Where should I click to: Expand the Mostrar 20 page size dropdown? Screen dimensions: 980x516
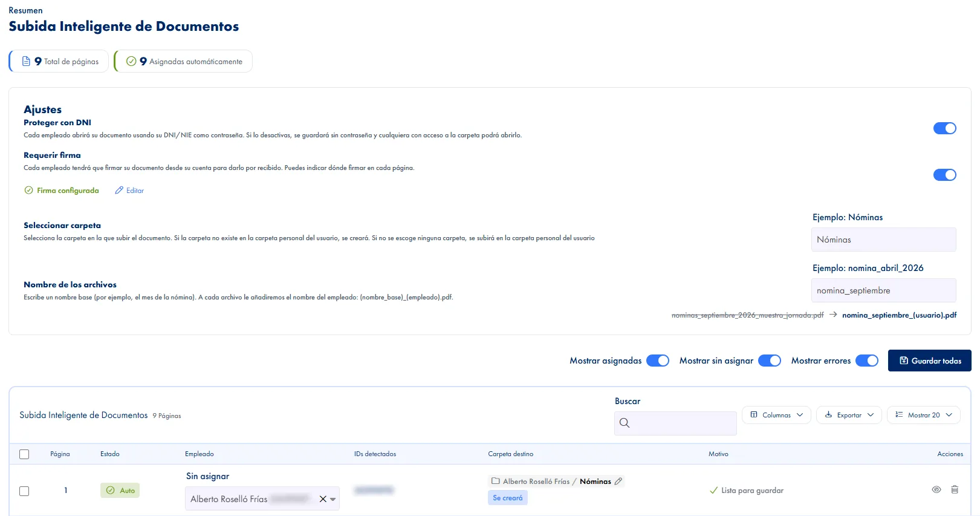pyautogui.click(x=923, y=415)
